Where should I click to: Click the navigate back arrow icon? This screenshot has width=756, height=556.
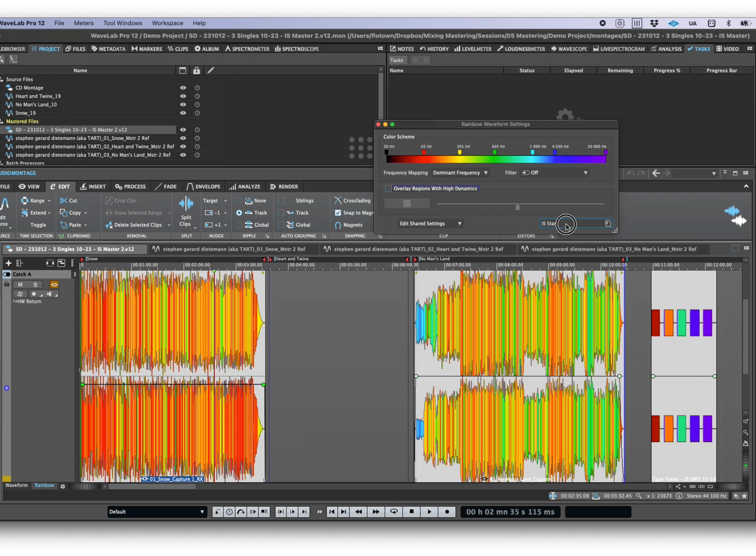pos(656,173)
